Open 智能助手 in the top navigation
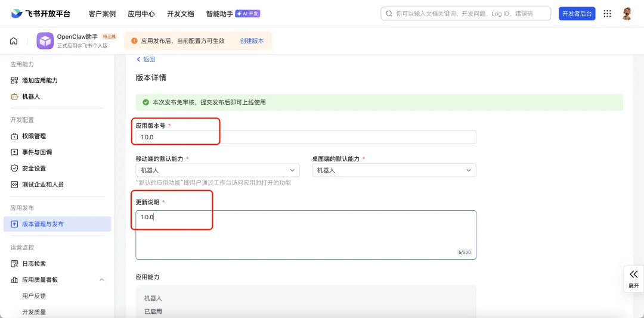 219,14
